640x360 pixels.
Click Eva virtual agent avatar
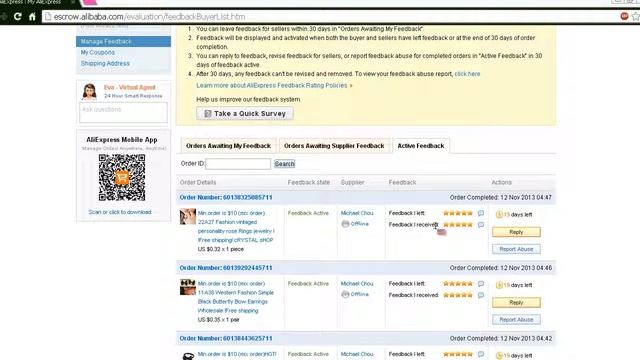tap(89, 91)
